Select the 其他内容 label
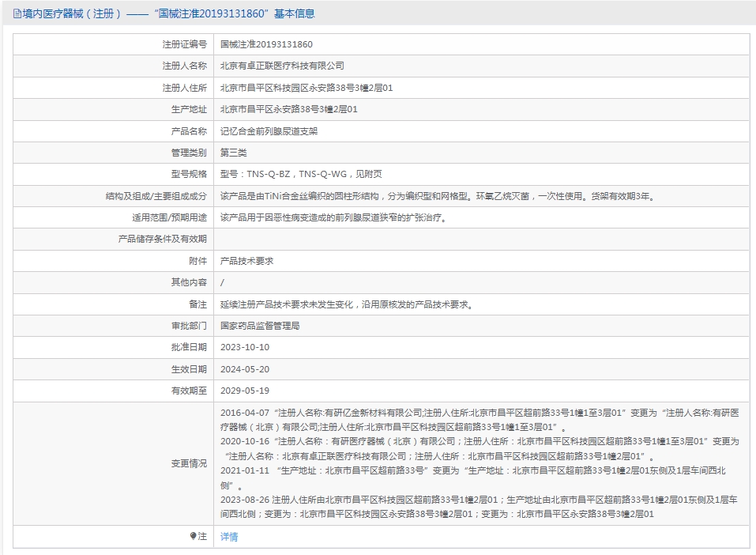The image size is (756, 555). point(189,282)
